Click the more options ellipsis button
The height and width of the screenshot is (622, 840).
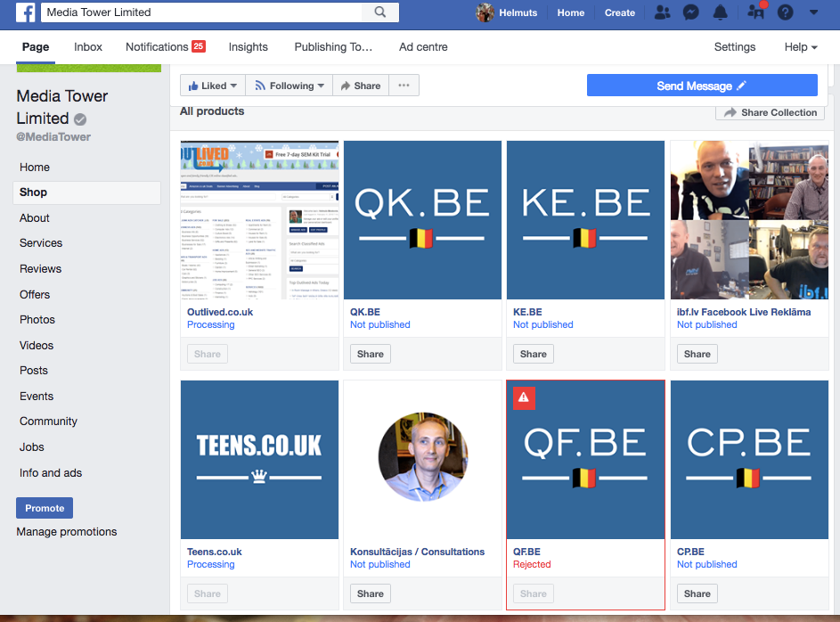tap(404, 86)
